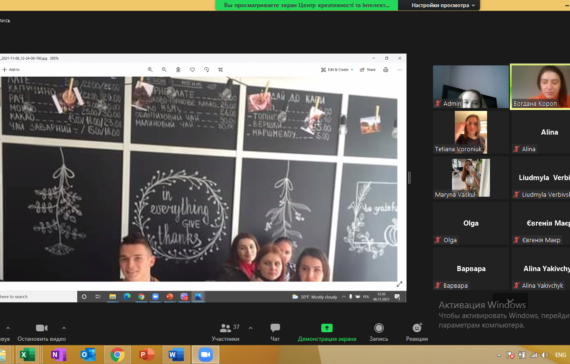
Task: Open audio options arrow beside mute
Action: (8, 328)
